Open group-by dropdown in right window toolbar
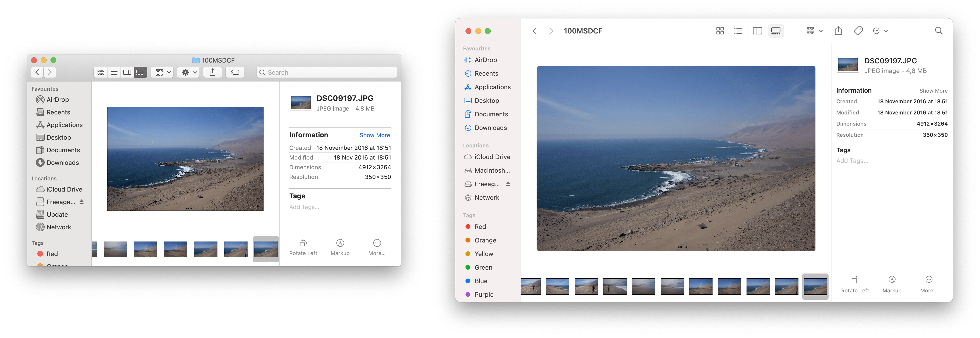Screen dimensions: 980x338 point(814,31)
